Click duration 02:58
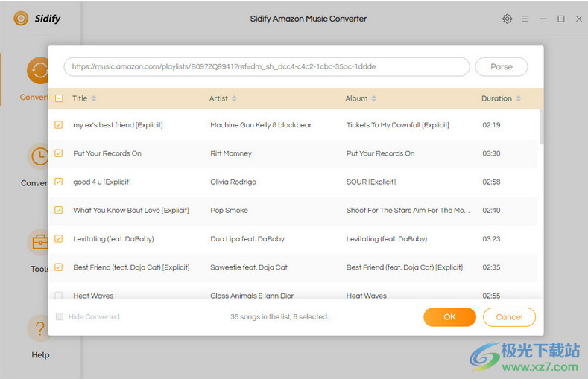This screenshot has height=379, width=588. tap(491, 182)
